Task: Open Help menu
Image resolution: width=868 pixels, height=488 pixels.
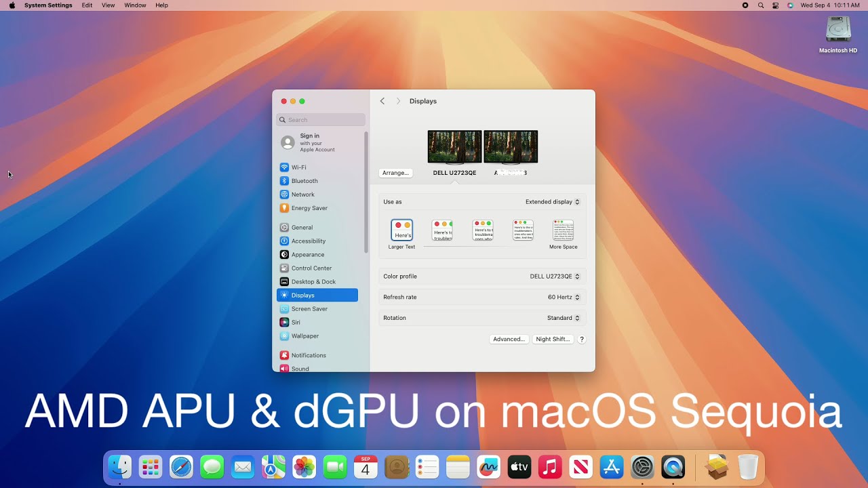Action: click(161, 5)
